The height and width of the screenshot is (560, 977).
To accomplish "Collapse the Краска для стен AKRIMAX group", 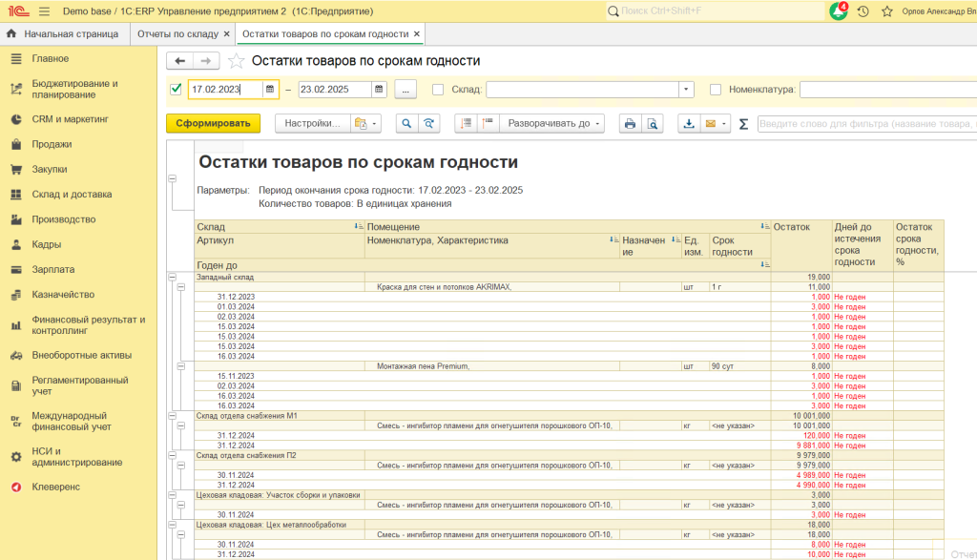I will click(181, 287).
